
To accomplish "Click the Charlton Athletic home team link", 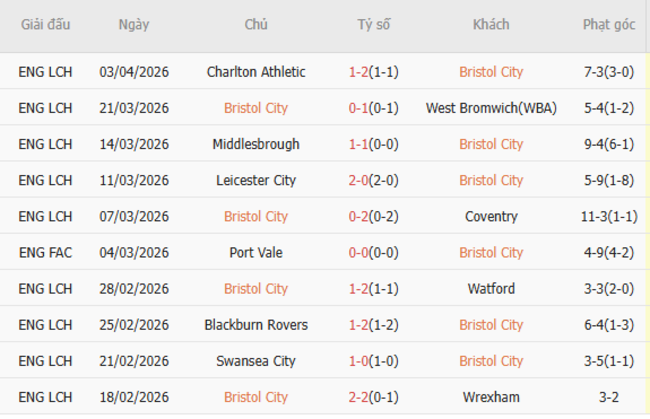I will [x=256, y=72].
